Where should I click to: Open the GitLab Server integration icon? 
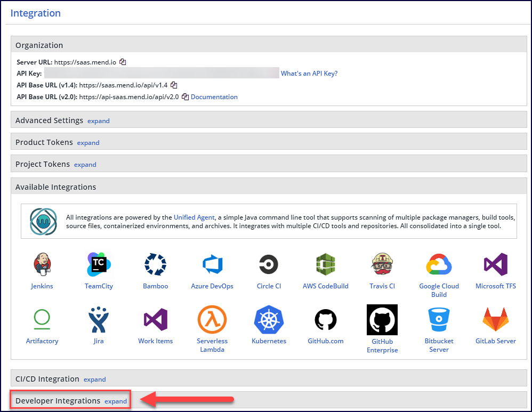click(x=495, y=320)
